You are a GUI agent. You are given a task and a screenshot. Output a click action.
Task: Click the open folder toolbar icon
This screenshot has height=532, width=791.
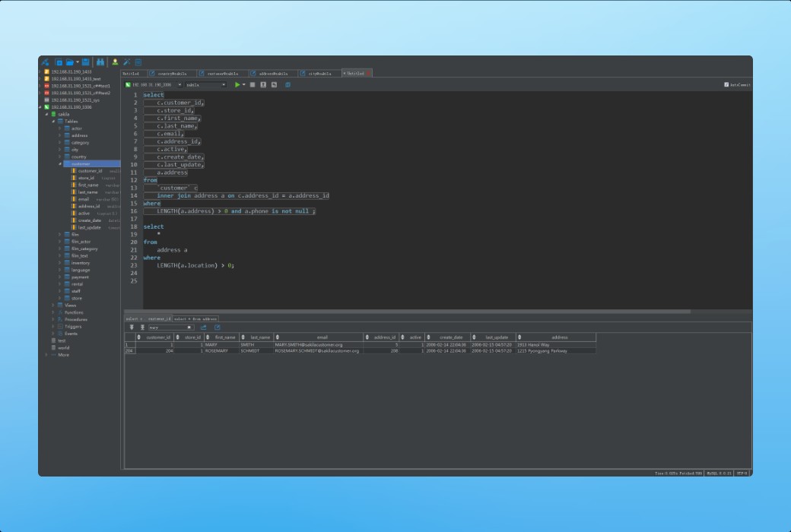pyautogui.click(x=69, y=62)
